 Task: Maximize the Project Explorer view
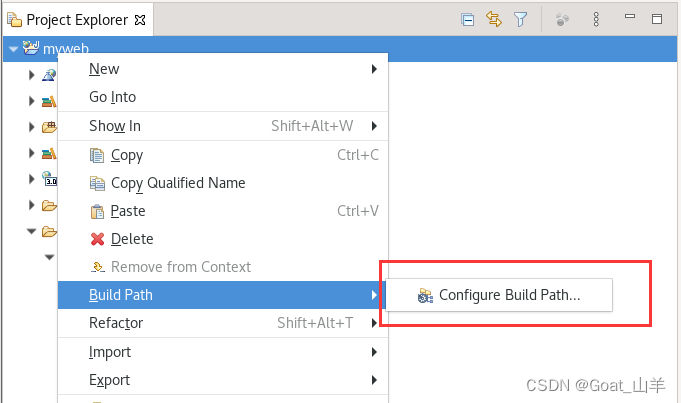click(657, 19)
